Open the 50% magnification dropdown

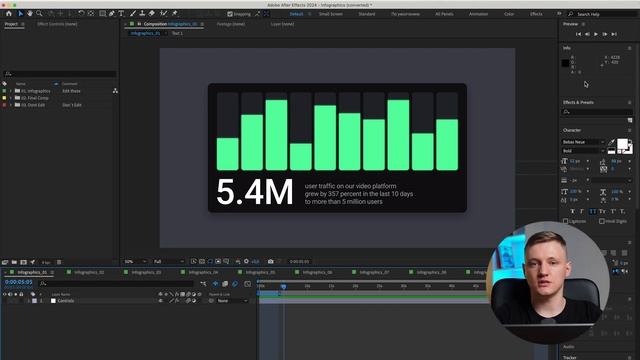135,261
